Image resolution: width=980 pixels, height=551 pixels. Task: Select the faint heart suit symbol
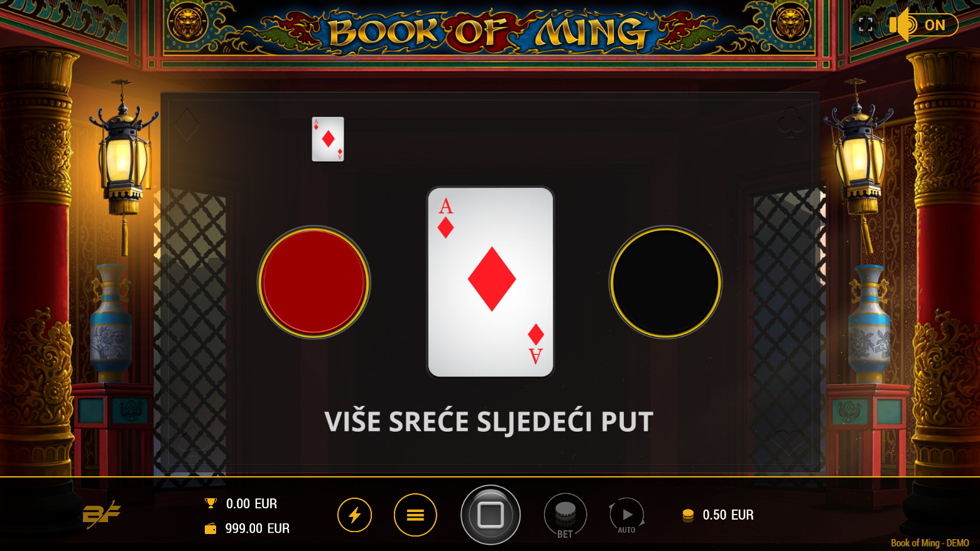[790, 443]
